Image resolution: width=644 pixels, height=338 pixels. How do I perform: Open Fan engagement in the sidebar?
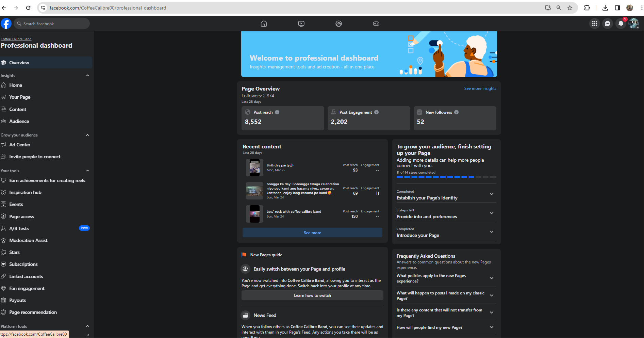point(46,288)
